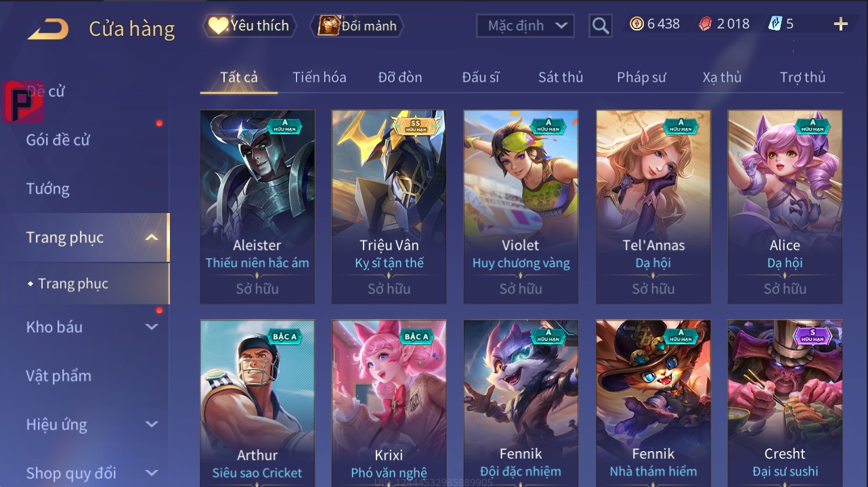Click the red ruby currency icon
The width and height of the screenshot is (868, 487).
click(706, 24)
